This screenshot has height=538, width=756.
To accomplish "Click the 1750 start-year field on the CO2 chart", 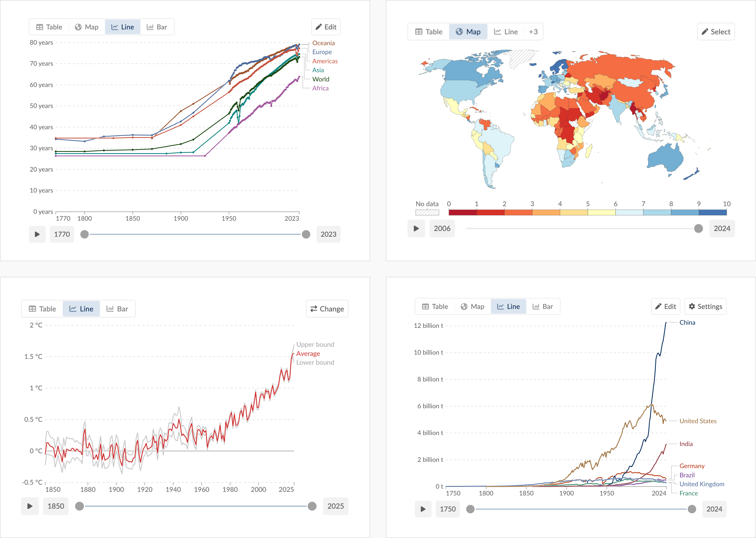I will click(448, 509).
